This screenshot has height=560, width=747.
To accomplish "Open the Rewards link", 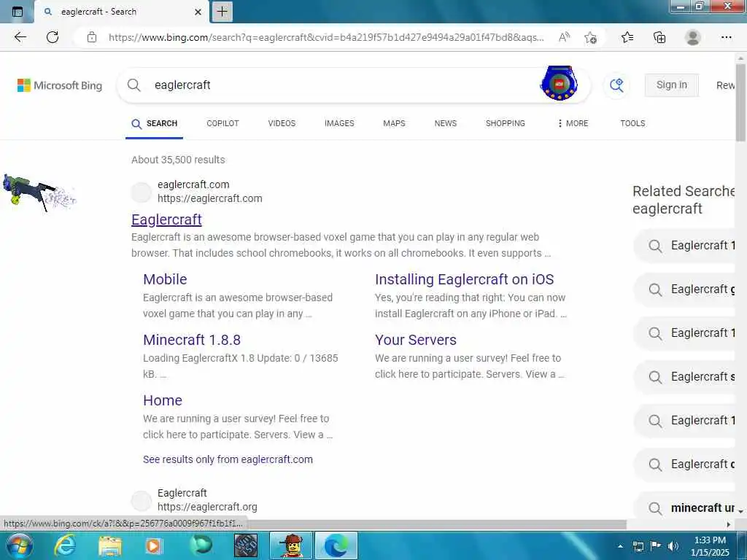I will click(x=726, y=85).
